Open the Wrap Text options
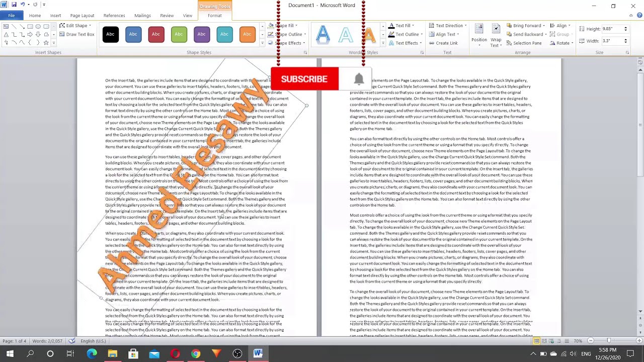The height and width of the screenshot is (362, 644). (x=496, y=35)
